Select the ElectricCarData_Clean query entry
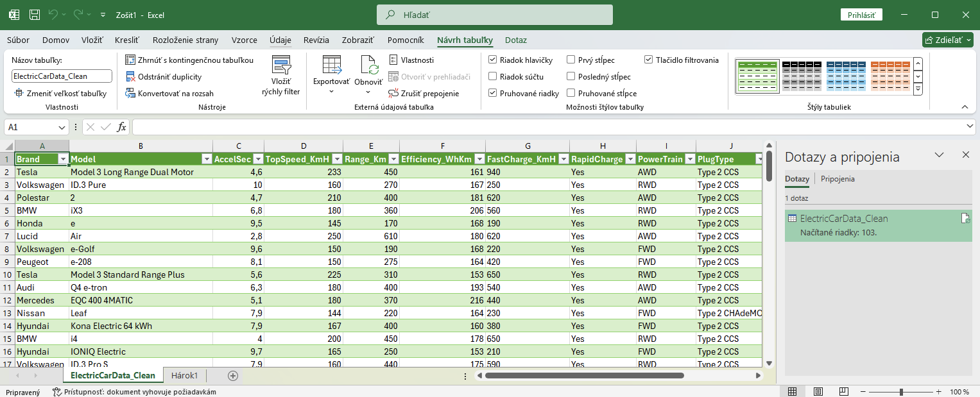The image size is (980, 397). pyautogui.click(x=878, y=225)
